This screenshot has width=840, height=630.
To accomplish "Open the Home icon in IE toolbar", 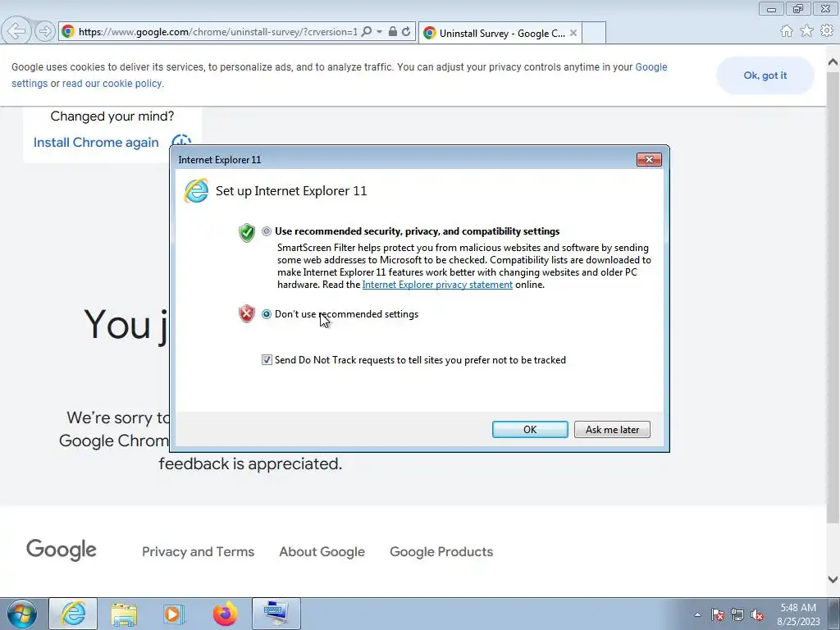I will point(787,31).
